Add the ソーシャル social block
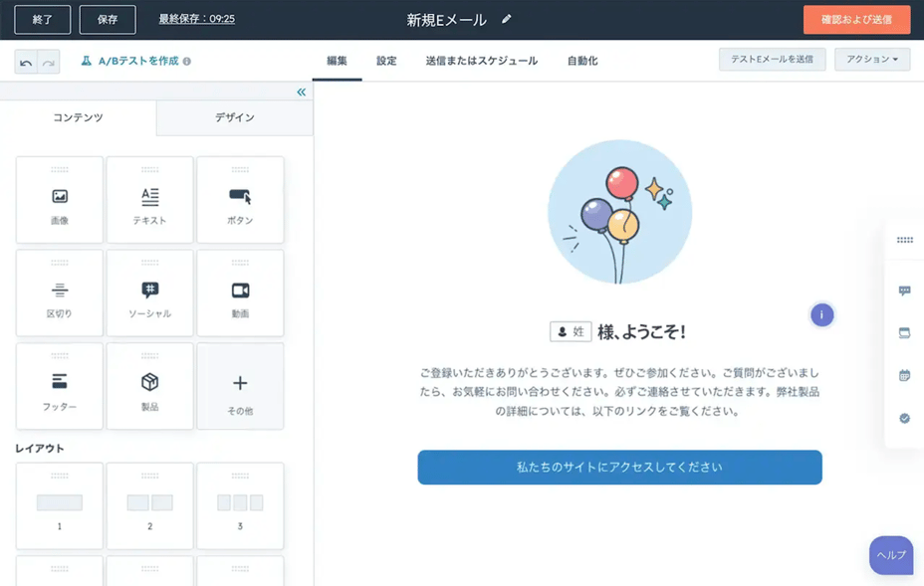Viewport: 924px width, 586px height. coord(149,293)
